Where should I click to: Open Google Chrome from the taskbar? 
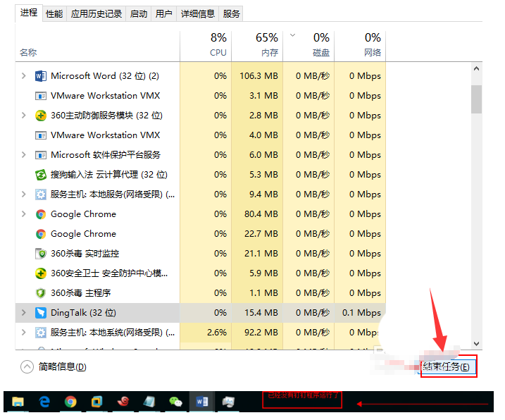70,402
